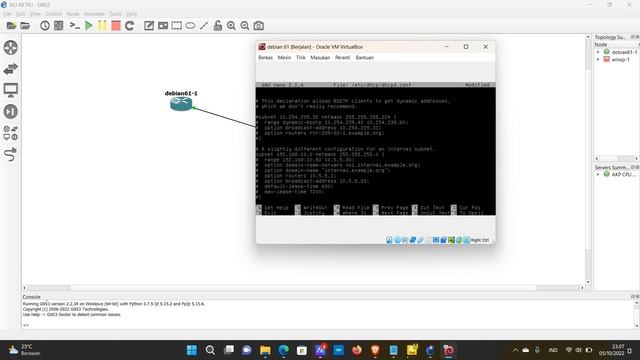Viewport: 640px width, 360px height.
Task: Open Brave browser from the taskbar
Action: pyautogui.click(x=376, y=350)
